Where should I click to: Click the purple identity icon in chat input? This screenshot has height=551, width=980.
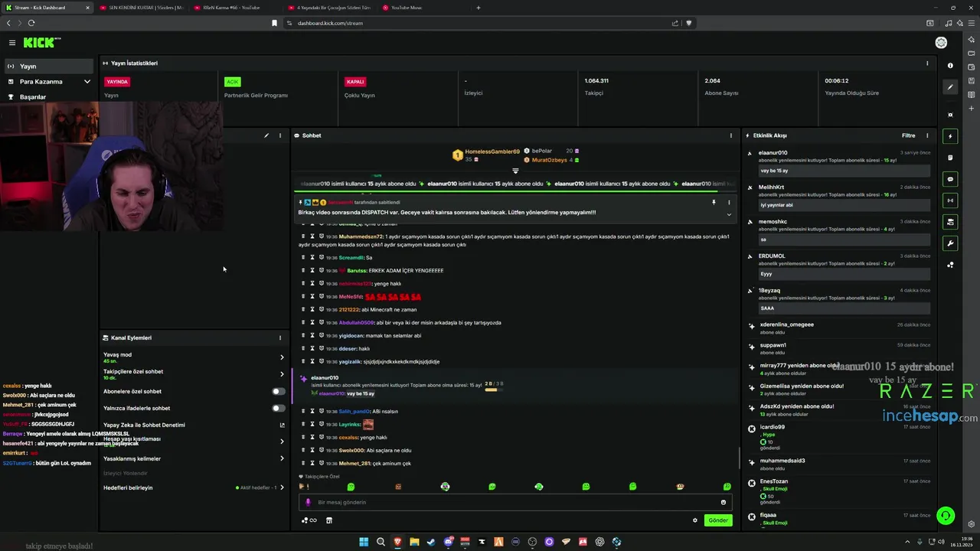[308, 502]
